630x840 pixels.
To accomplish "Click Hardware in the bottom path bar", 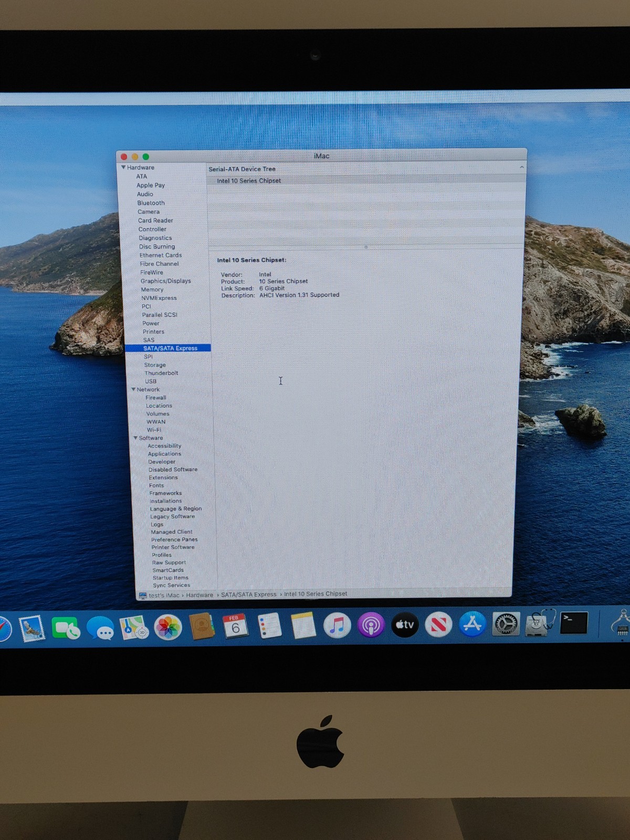I will pos(199,595).
